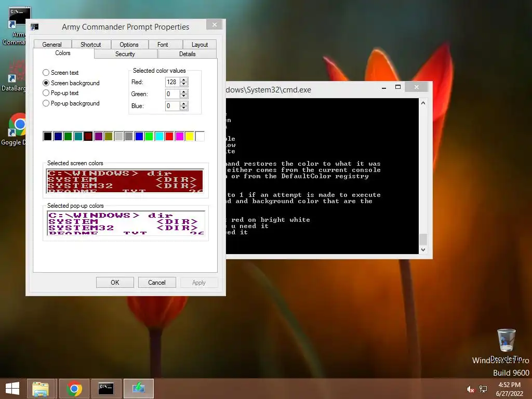Show the taskbar clock and date

509,389
